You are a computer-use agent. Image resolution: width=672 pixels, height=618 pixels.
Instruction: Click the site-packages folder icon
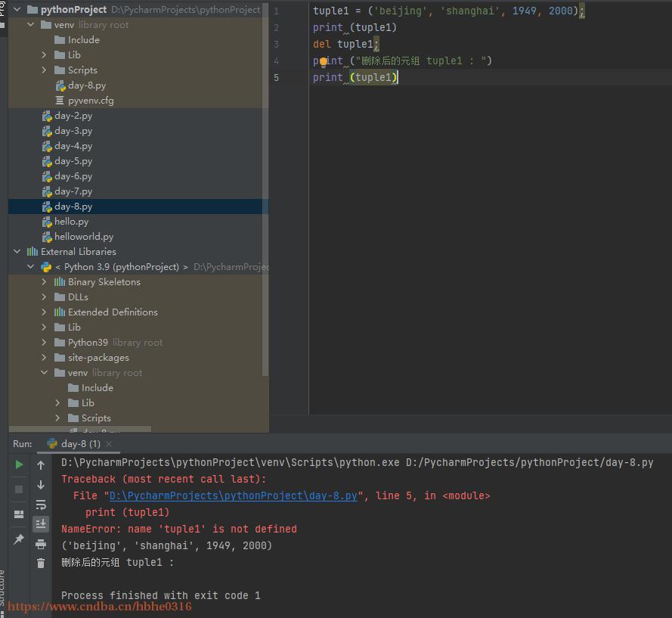point(60,358)
